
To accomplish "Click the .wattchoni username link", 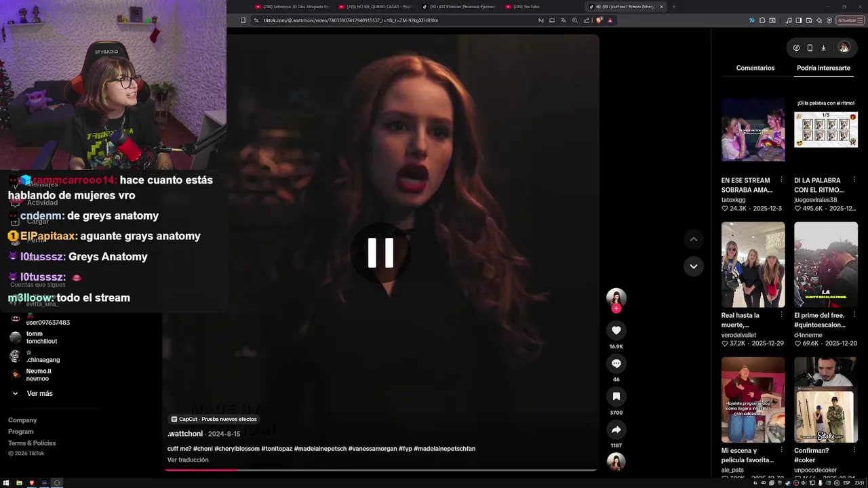I will [x=185, y=434].
